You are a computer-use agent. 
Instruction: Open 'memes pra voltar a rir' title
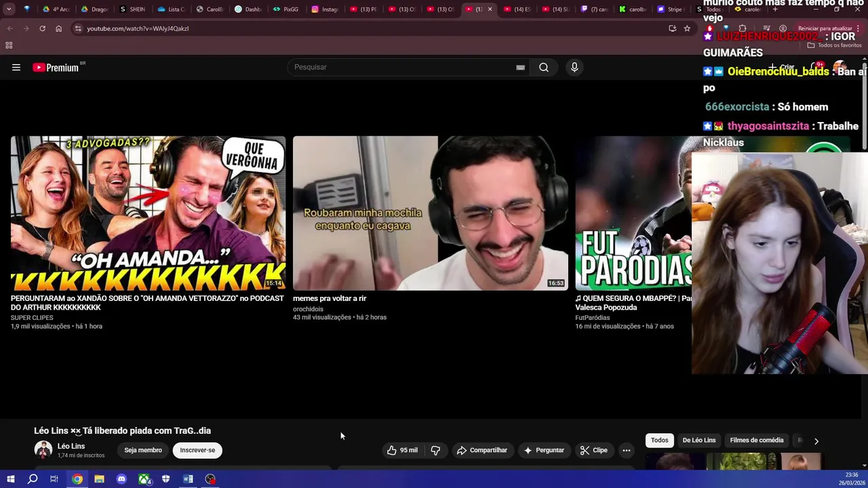point(330,298)
